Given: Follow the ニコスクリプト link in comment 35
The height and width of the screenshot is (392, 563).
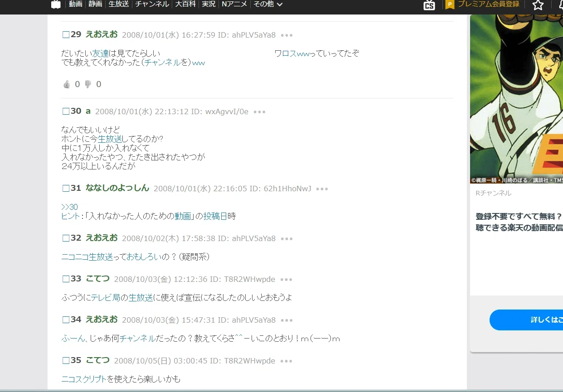Looking at the screenshot, I should (x=84, y=379).
